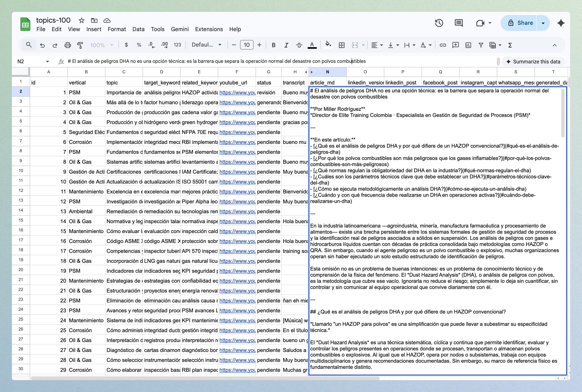This screenshot has height=392, width=582.
Task: Format value as currency
Action: (126, 45)
